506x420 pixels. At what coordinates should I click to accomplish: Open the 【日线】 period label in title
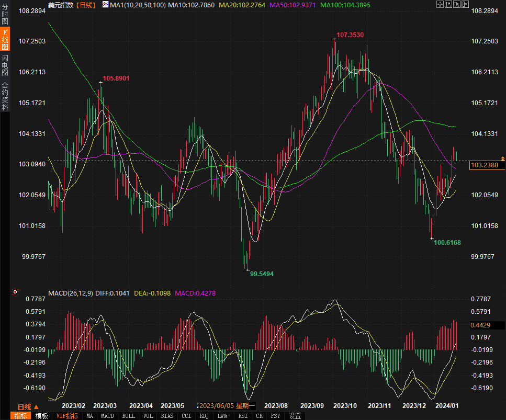[x=85, y=5]
